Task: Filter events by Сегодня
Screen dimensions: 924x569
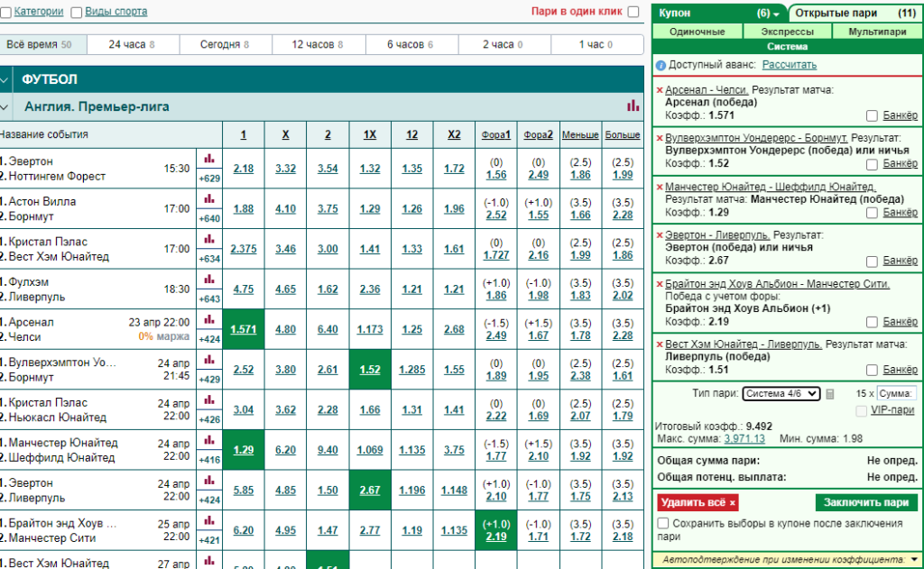Action: tap(226, 44)
